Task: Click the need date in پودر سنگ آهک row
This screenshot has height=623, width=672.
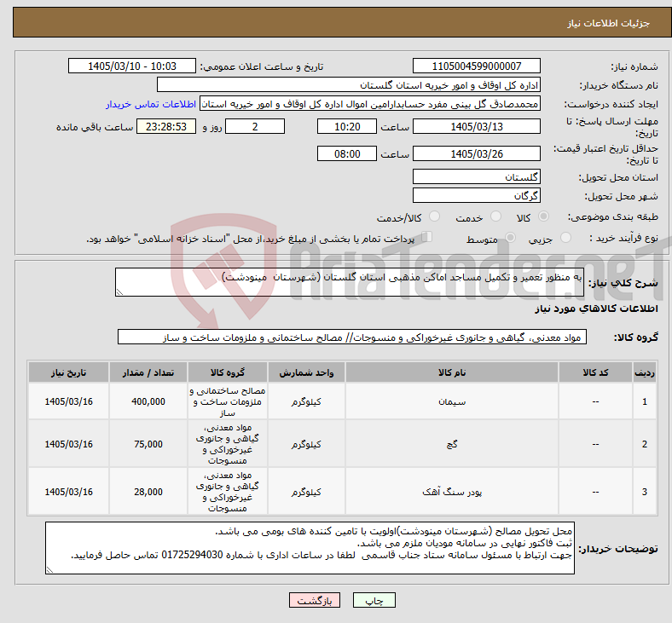Action: point(68,492)
